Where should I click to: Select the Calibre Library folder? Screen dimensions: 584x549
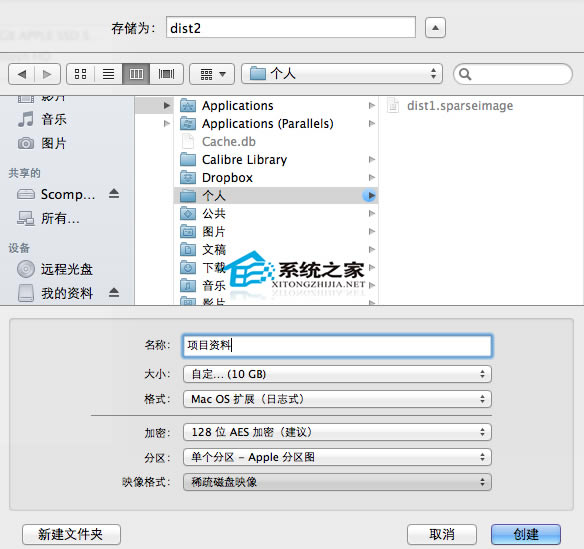pyautogui.click(x=276, y=160)
